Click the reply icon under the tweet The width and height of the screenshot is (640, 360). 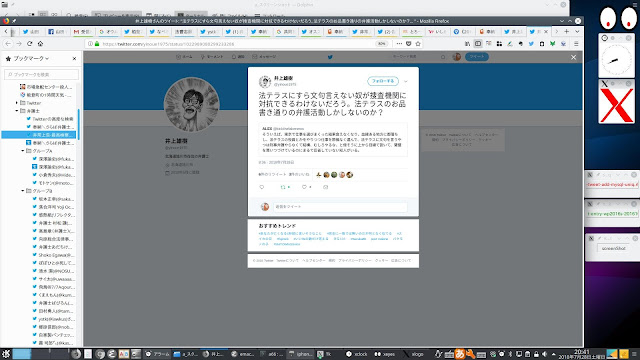[262, 187]
